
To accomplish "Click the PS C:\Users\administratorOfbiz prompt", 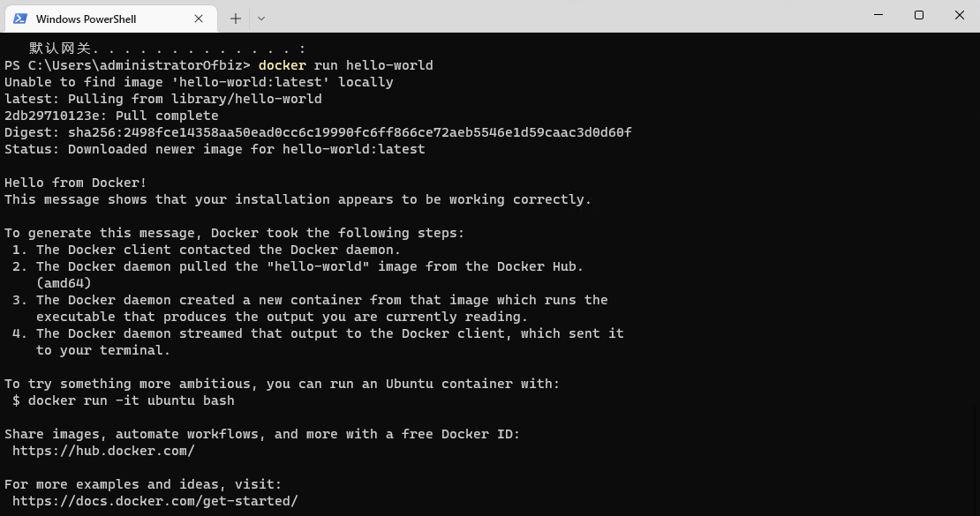I will [127, 65].
